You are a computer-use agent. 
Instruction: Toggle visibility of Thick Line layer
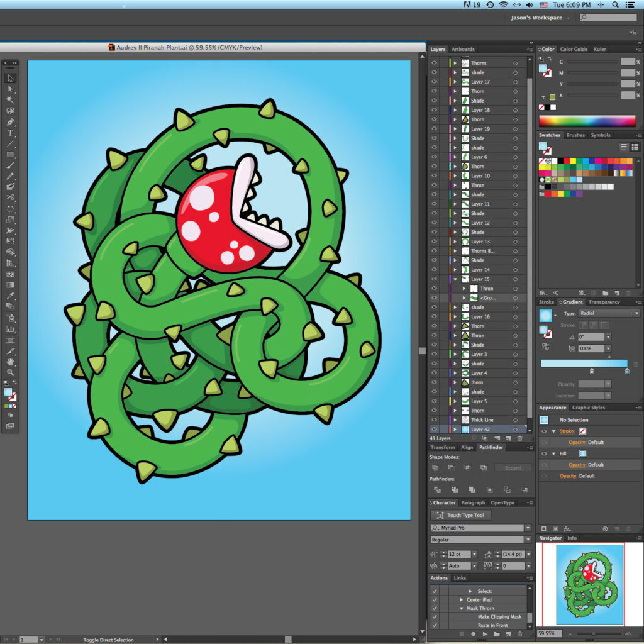pos(434,420)
